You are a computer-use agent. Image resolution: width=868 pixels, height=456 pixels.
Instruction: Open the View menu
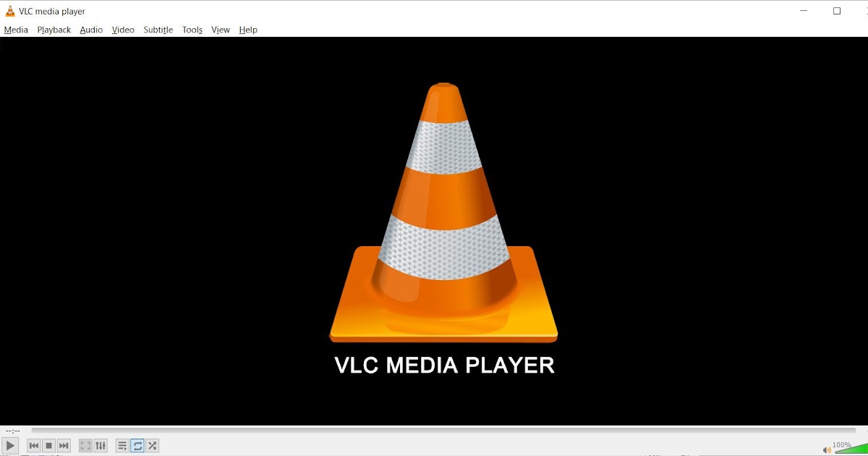[x=220, y=30]
